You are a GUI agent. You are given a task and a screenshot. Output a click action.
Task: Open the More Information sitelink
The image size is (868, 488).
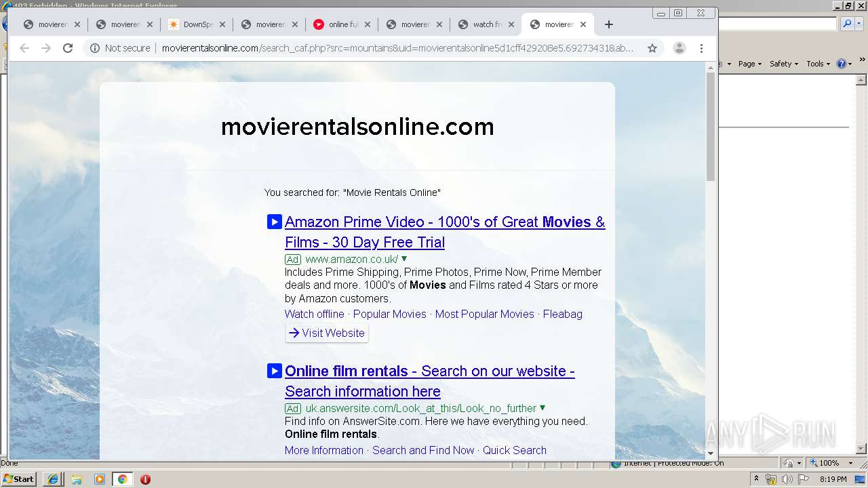pos(324,450)
